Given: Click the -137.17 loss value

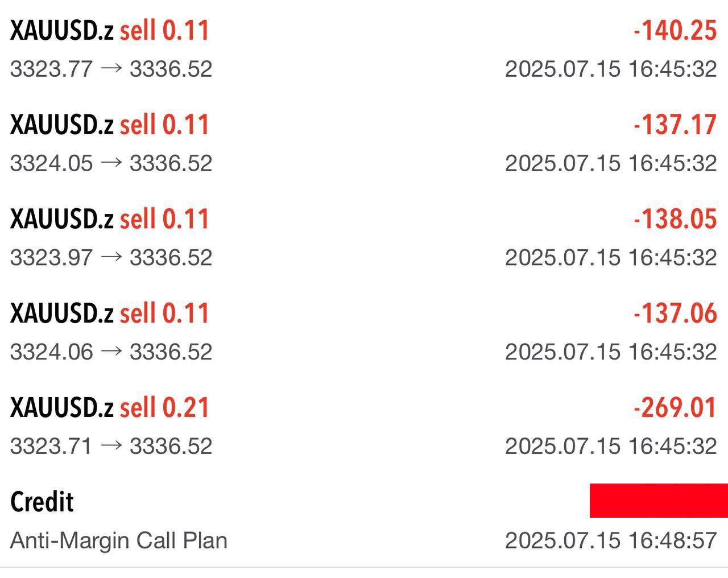Looking at the screenshot, I should click(x=675, y=125).
